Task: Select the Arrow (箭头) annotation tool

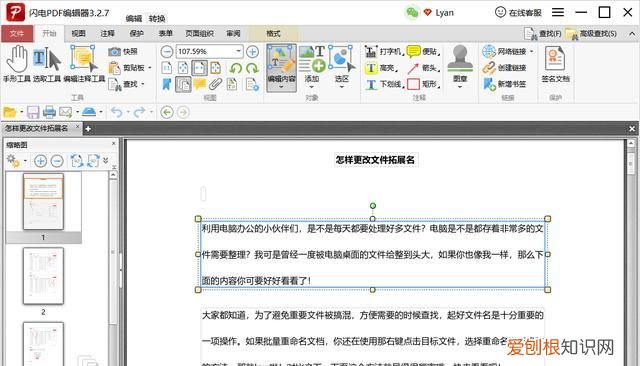Action: pyautogui.click(x=424, y=68)
